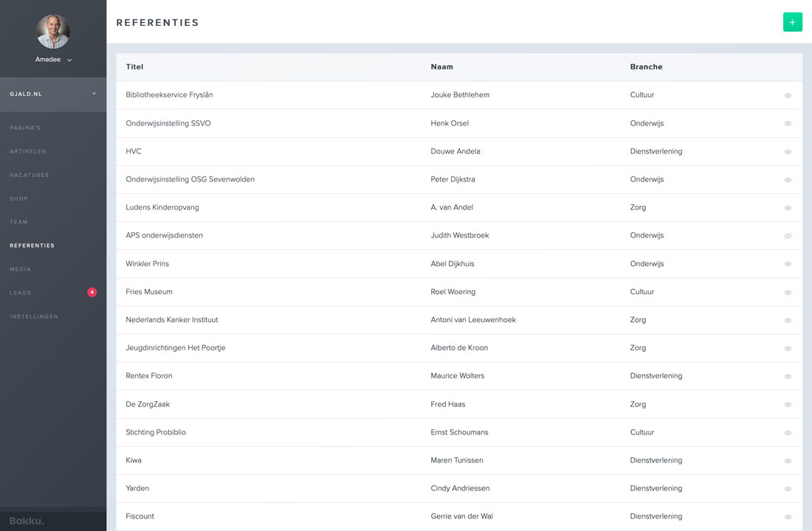812x531 pixels.
Task: Click the Bakku logo in the sidebar footer
Action: pyautogui.click(x=27, y=521)
